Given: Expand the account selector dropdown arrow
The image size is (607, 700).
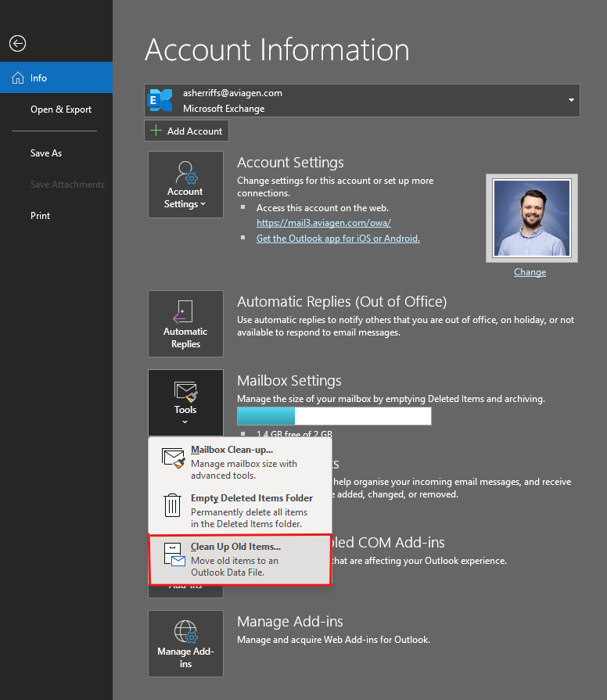Looking at the screenshot, I should click(x=571, y=100).
